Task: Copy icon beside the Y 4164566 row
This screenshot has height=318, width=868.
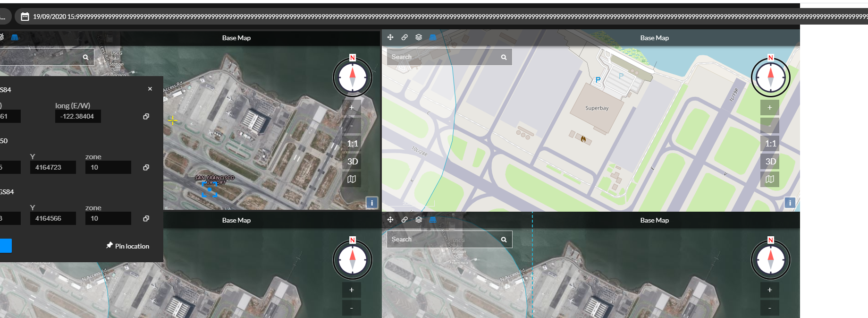Action: click(146, 218)
